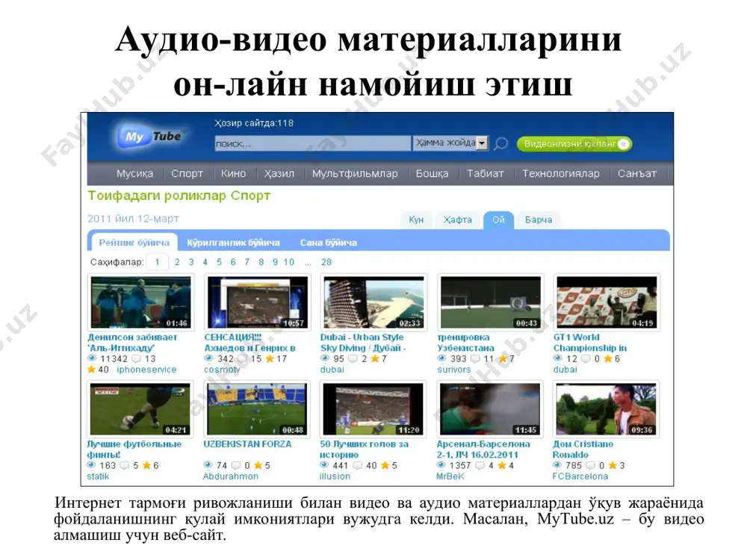
Task: Open the Арсенал-Барселона video thumbnail
Action: tap(490, 408)
